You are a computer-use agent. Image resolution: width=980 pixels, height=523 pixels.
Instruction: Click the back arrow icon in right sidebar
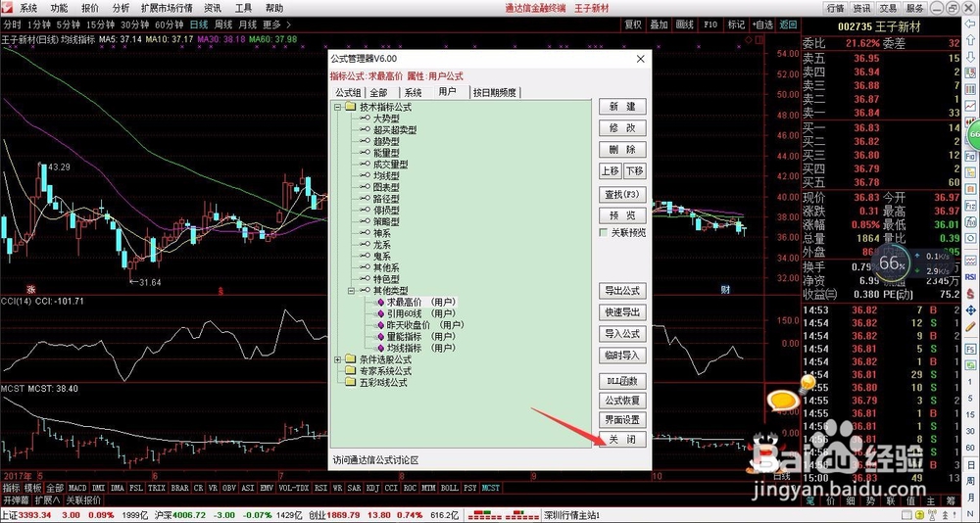click(x=970, y=24)
